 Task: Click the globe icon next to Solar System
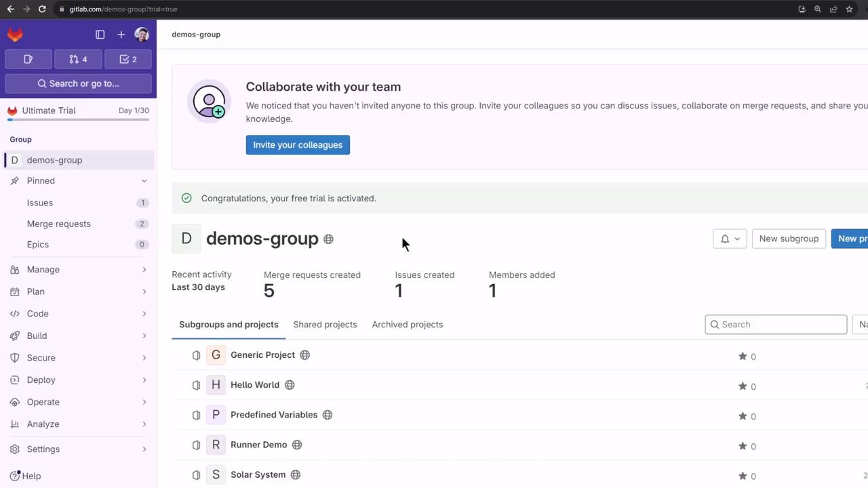[296, 474]
